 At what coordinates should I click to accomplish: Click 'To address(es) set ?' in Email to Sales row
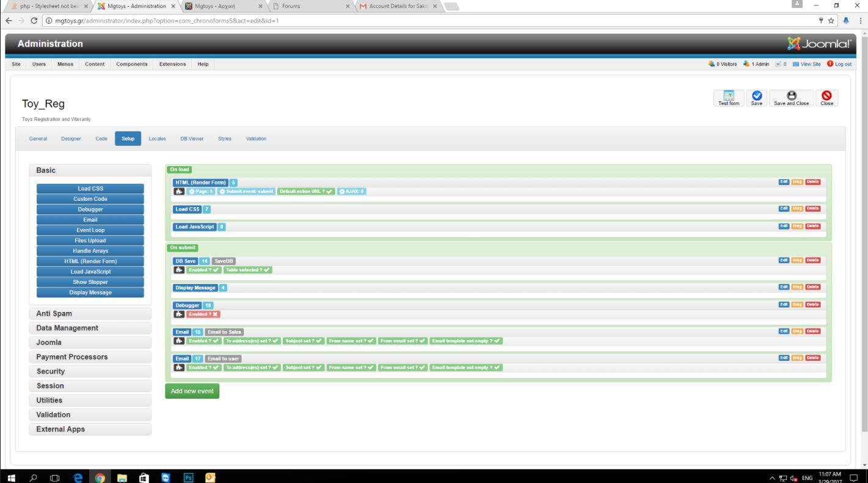click(x=252, y=341)
